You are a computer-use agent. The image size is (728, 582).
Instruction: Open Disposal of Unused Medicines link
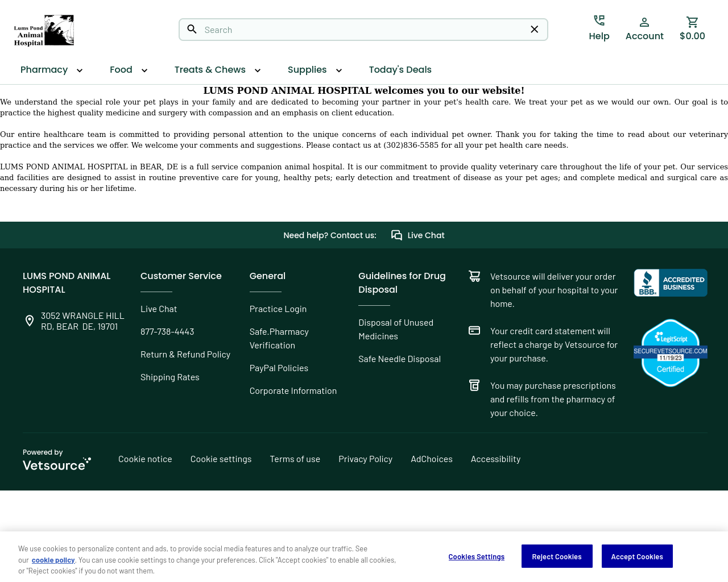point(396,329)
